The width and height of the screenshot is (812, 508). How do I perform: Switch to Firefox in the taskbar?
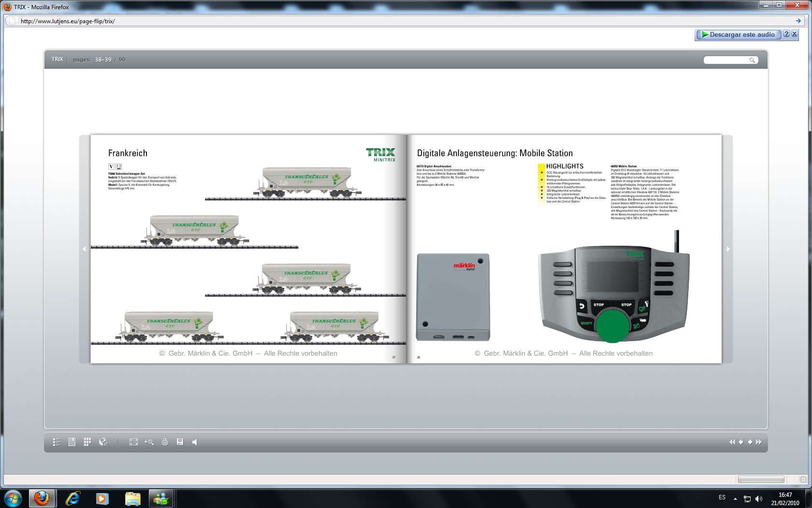coord(42,498)
